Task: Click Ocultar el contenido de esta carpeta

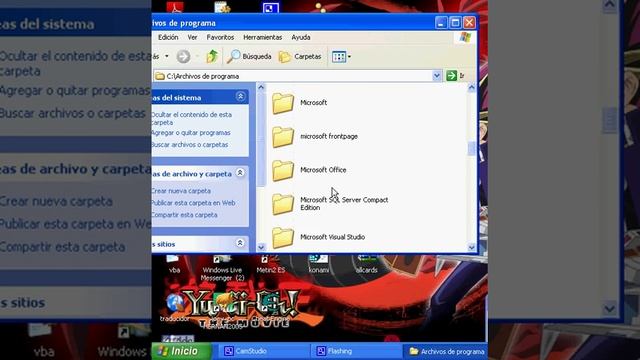Action: point(191,118)
